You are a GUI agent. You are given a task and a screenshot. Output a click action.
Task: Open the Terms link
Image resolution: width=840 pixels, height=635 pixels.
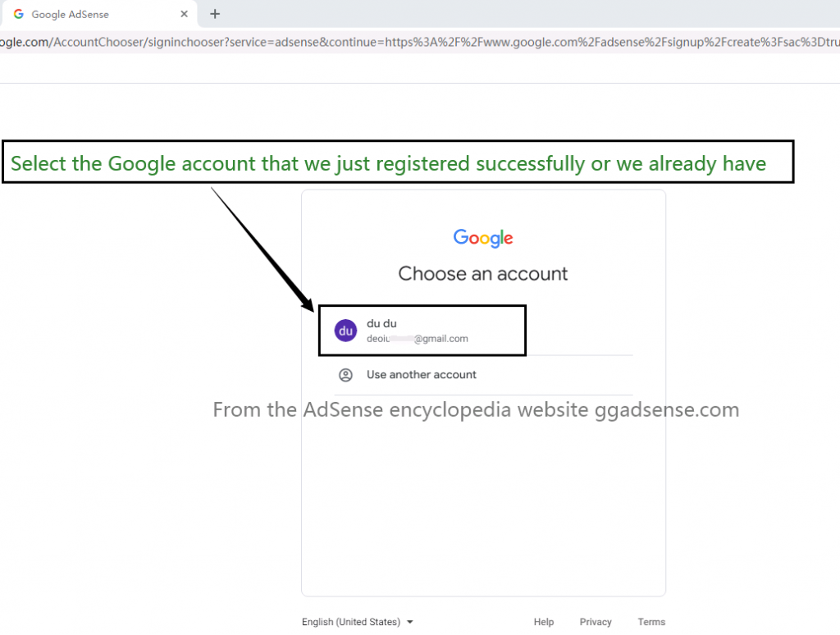(651, 622)
